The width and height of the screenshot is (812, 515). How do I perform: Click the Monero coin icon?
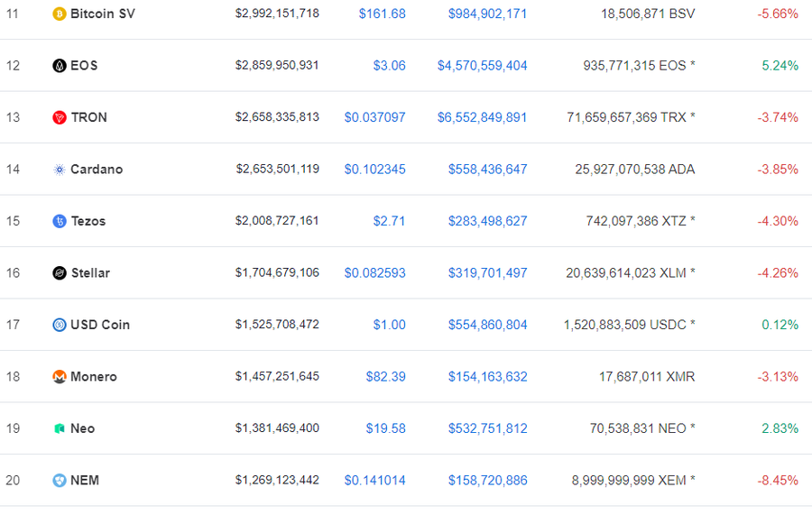tap(60, 376)
